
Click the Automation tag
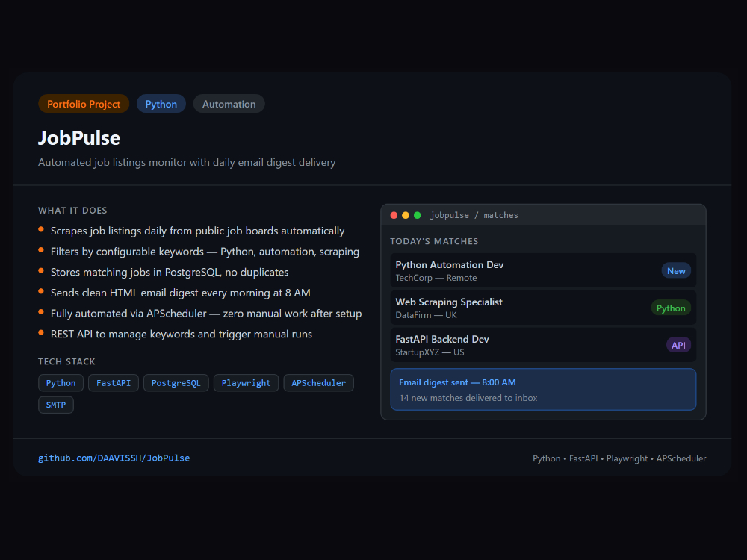click(x=229, y=104)
